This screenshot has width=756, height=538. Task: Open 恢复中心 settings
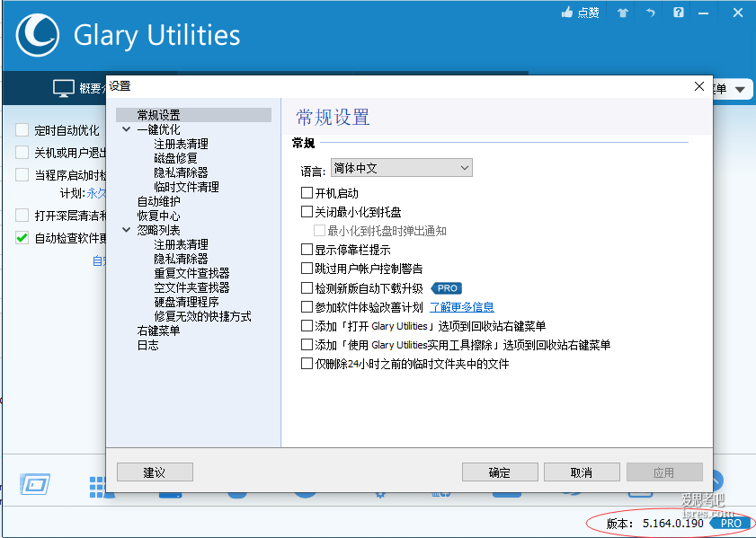click(158, 216)
